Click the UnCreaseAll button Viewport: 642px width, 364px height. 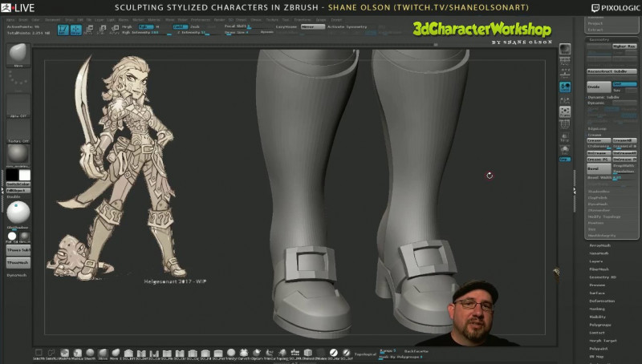pos(624,153)
